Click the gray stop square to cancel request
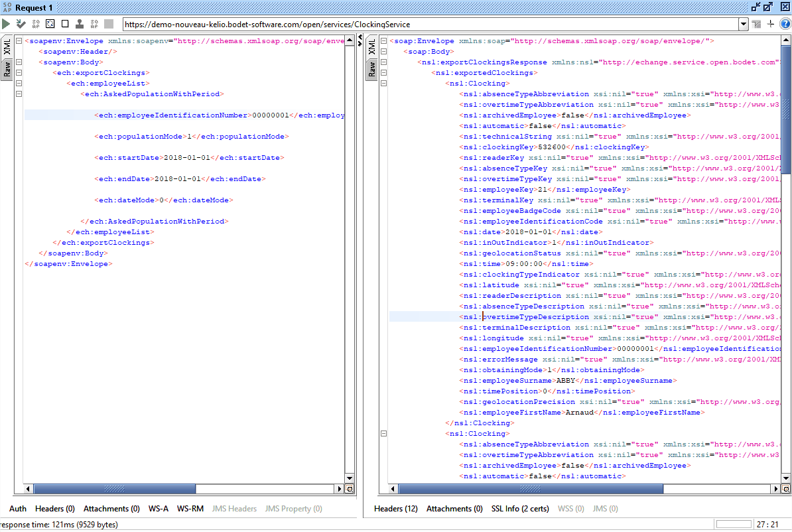The width and height of the screenshot is (792, 532). 109,24
